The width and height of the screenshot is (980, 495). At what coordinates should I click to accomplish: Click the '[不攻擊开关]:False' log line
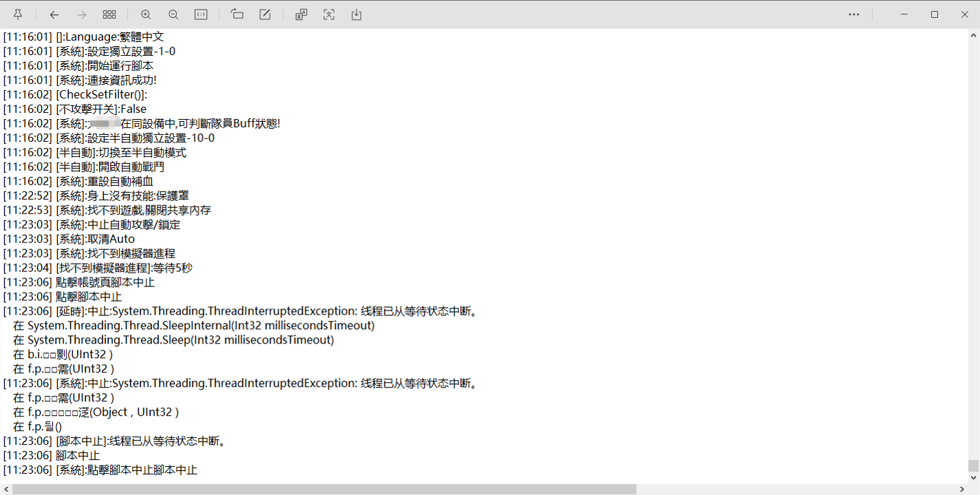(75, 109)
